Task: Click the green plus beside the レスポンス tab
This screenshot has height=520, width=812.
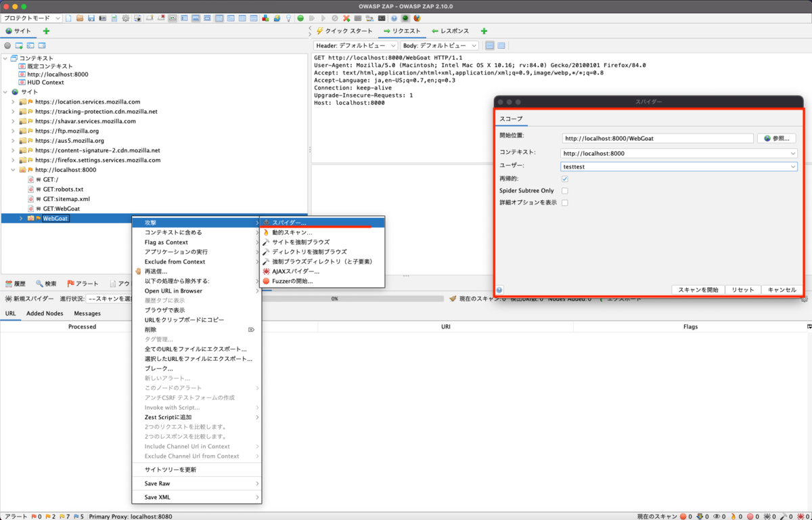Action: coord(484,31)
